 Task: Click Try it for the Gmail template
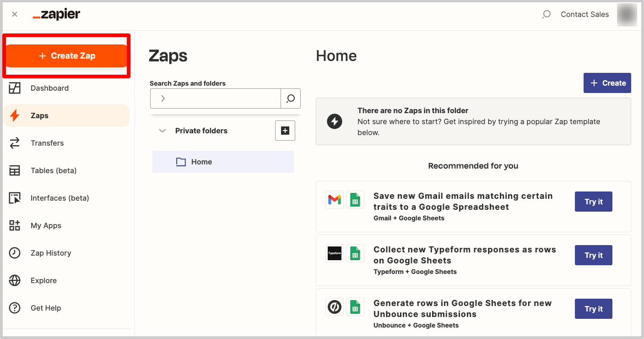point(594,202)
